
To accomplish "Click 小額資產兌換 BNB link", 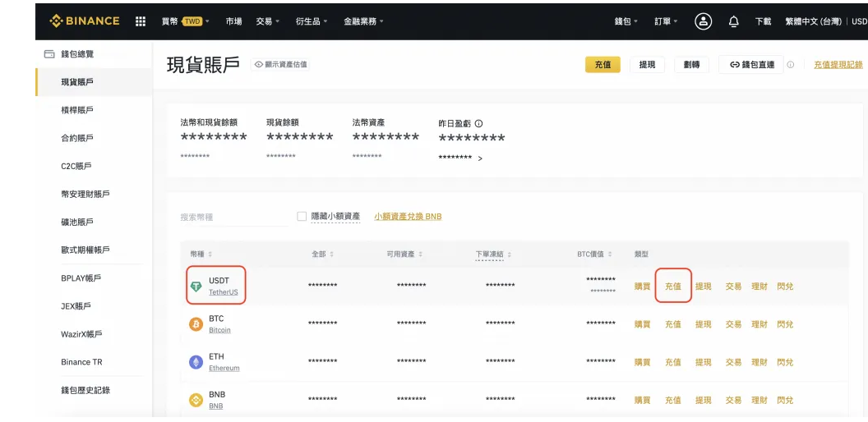I will pos(408,216).
